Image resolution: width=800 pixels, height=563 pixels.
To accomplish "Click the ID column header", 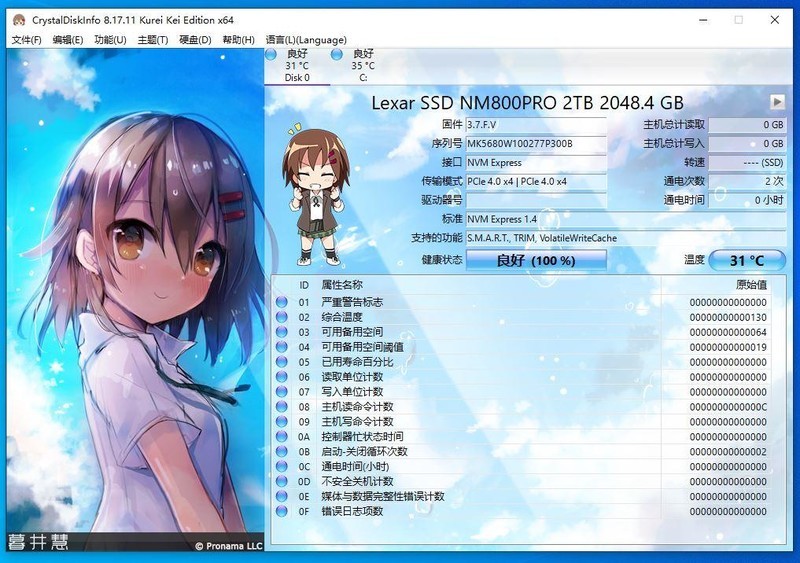I will [304, 285].
